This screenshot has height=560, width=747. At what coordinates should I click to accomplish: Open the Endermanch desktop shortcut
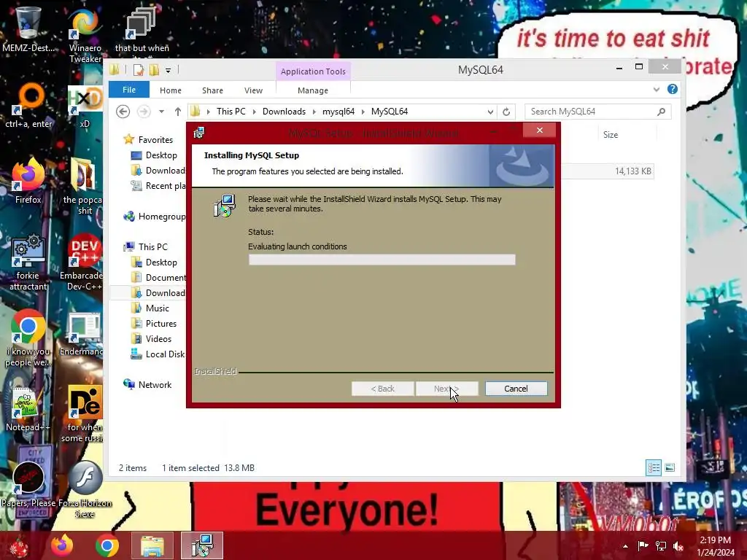pos(82,333)
